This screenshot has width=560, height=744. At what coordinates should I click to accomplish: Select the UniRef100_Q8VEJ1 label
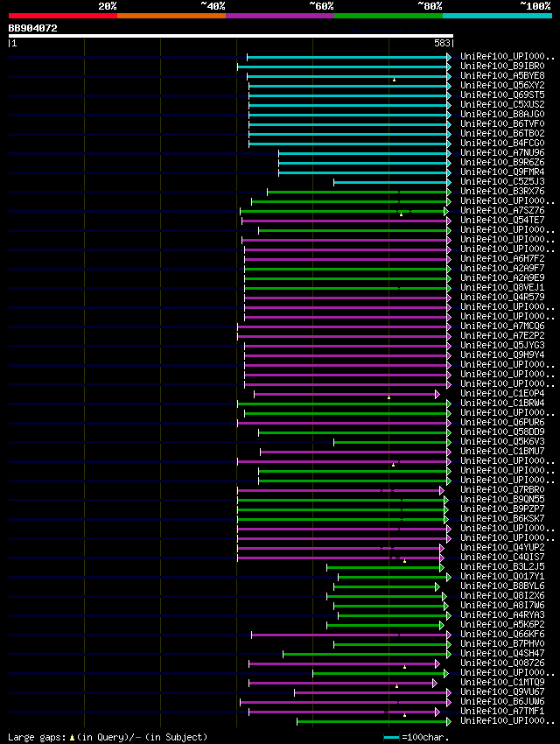coord(502,288)
